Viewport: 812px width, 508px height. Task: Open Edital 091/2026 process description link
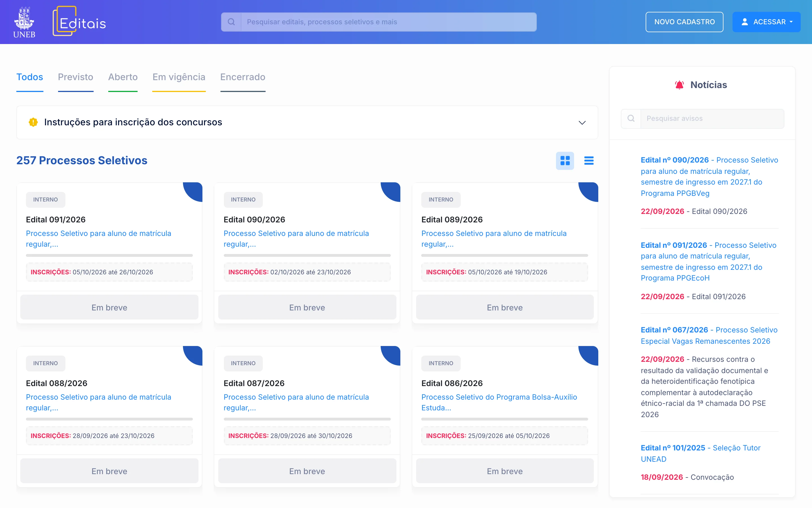coord(98,238)
